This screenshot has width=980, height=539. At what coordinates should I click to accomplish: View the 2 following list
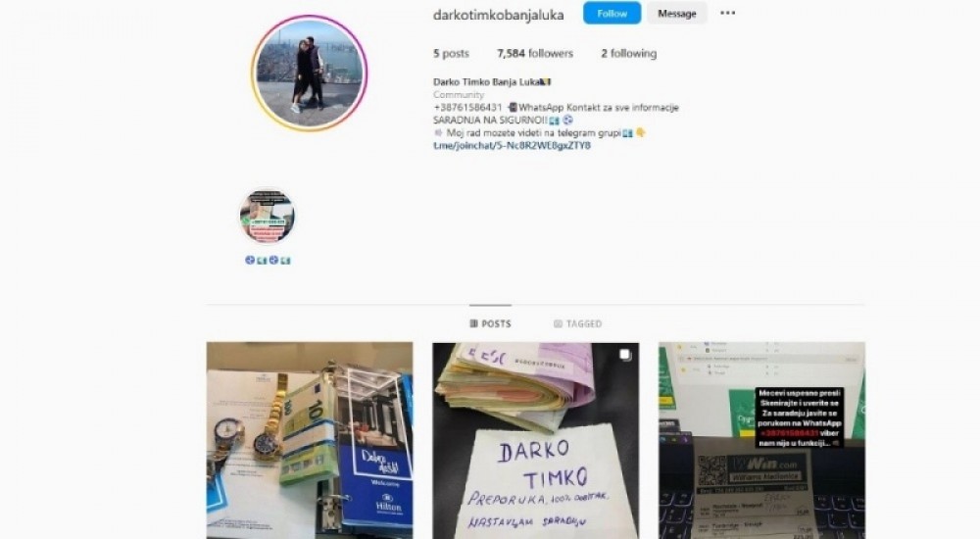click(x=629, y=54)
